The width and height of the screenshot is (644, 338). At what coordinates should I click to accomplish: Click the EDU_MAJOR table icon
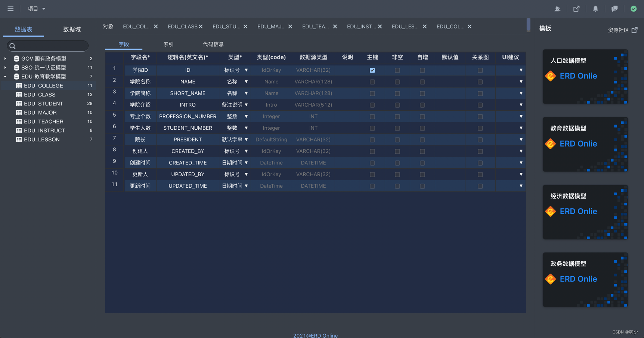[x=19, y=113]
